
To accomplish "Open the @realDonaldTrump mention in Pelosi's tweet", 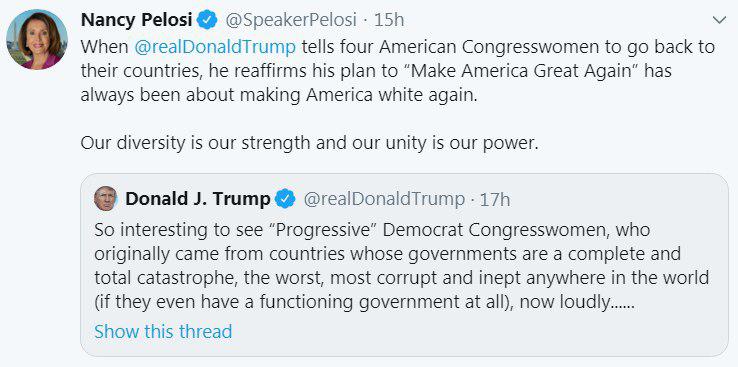I will [215, 47].
